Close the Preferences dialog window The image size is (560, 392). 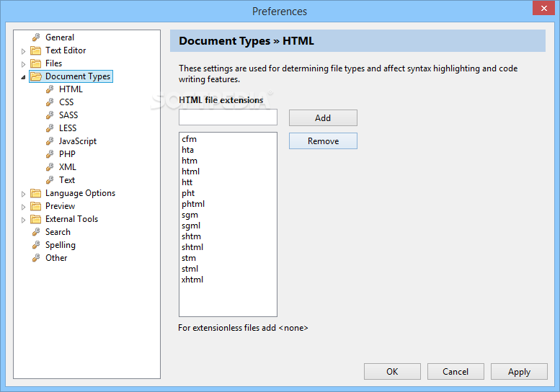pyautogui.click(x=542, y=9)
